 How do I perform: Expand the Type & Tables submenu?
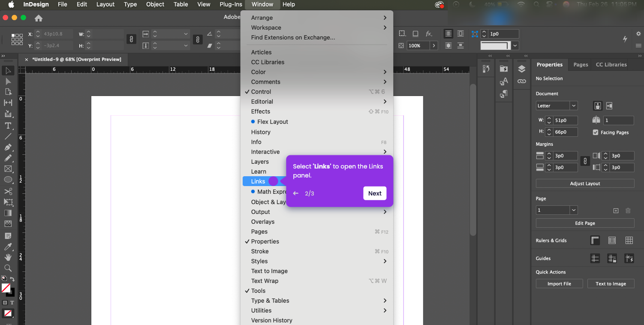pyautogui.click(x=317, y=301)
